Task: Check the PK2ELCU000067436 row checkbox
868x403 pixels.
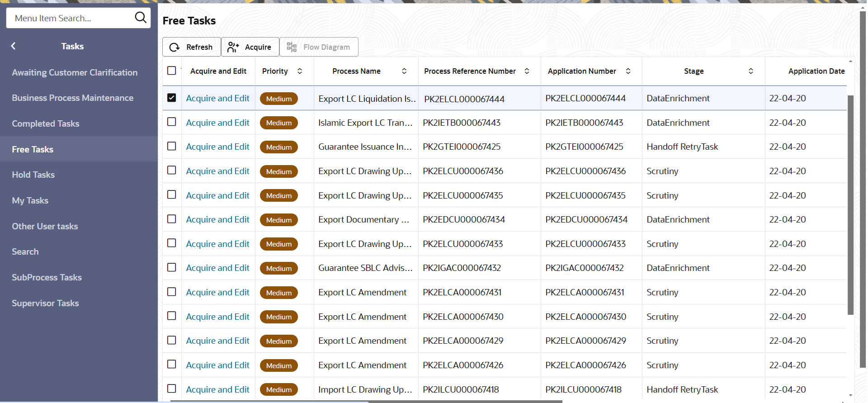Action: (x=172, y=170)
